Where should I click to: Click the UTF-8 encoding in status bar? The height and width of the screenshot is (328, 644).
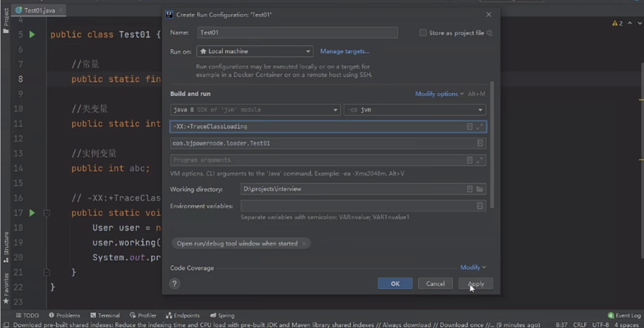pyautogui.click(x=600, y=325)
